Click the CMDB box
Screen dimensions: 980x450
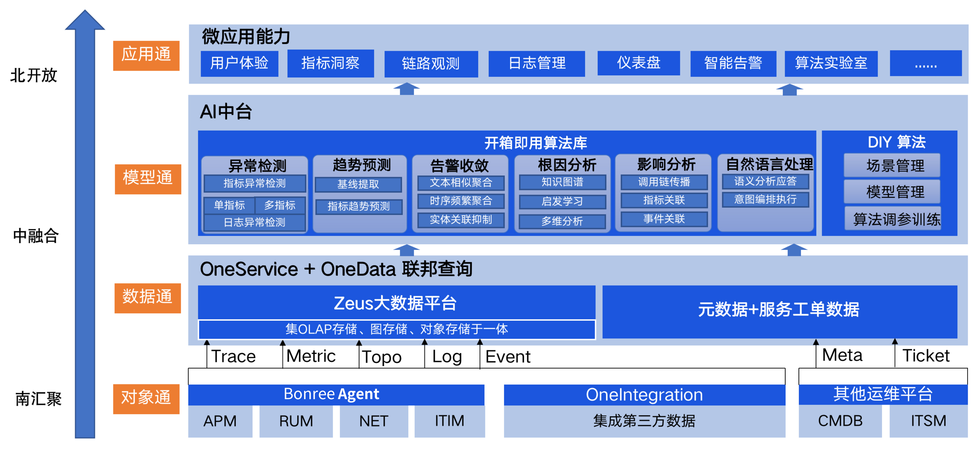840,421
